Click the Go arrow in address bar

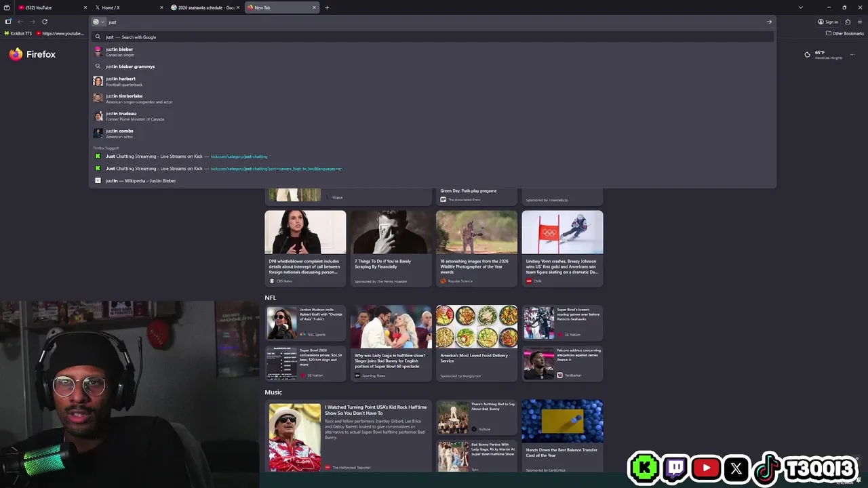pos(769,22)
